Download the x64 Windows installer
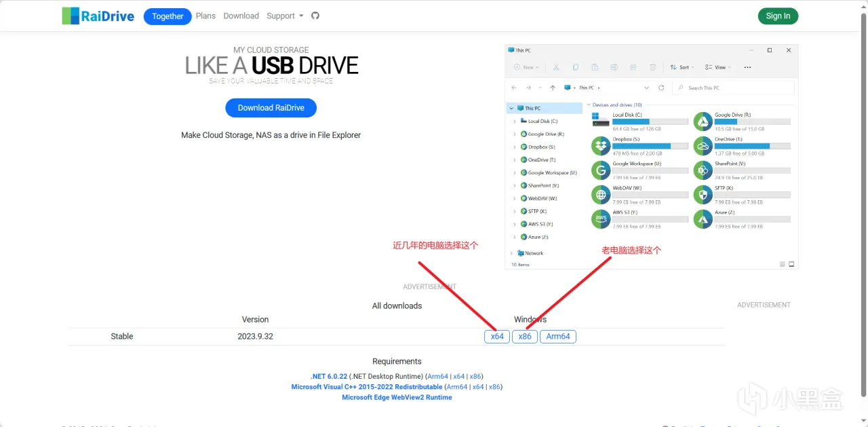Viewport: 868px width, 427px height. click(497, 337)
